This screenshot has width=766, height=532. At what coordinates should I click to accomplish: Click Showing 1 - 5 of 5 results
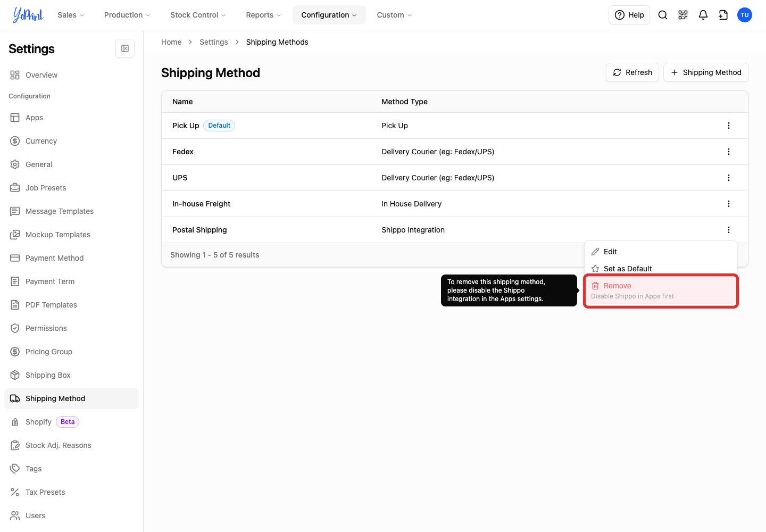215,255
